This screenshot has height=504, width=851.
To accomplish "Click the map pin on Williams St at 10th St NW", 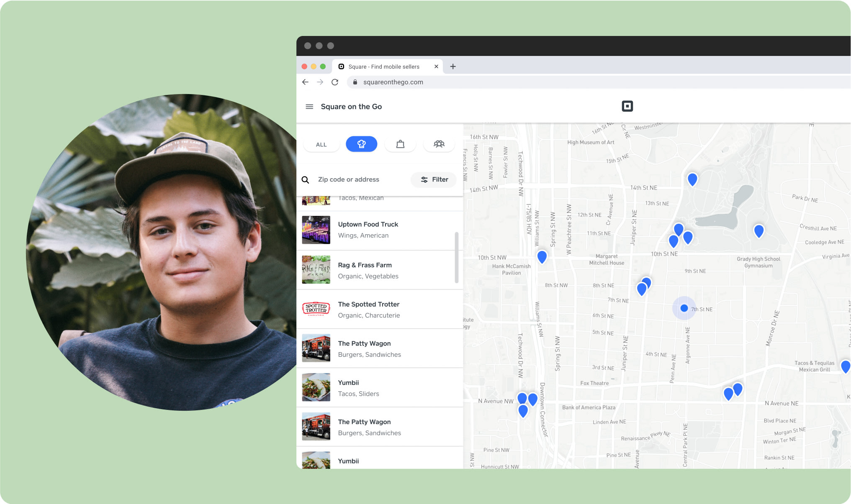I will 542,256.
